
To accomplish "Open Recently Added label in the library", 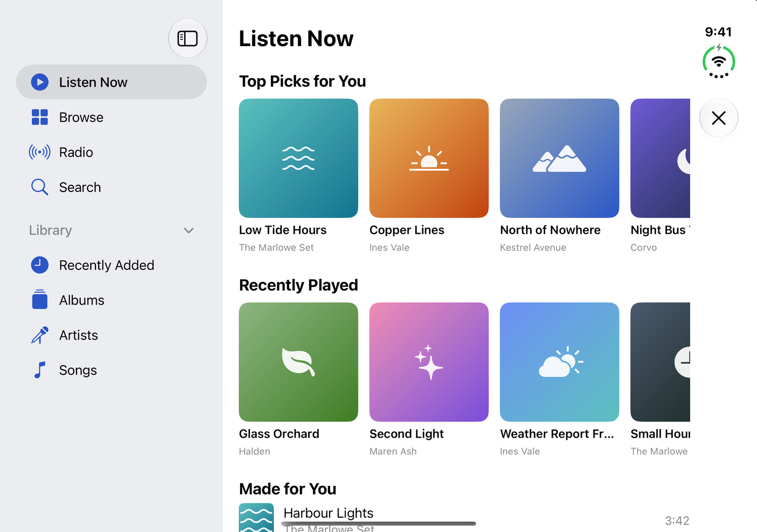I will coord(107,265).
